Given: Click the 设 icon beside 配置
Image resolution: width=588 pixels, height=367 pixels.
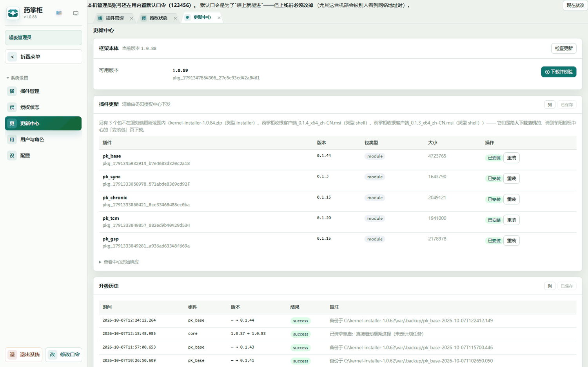Looking at the screenshot, I should point(12,155).
